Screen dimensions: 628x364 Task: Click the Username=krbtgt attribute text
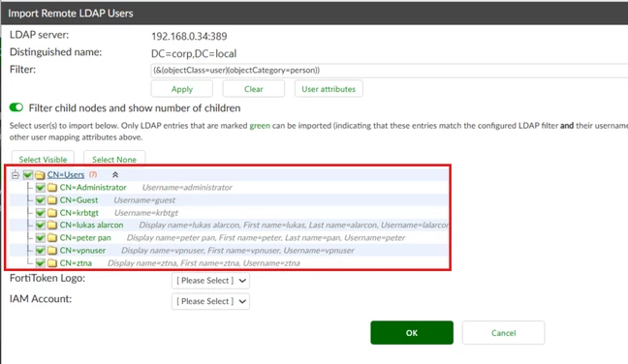pos(146,212)
